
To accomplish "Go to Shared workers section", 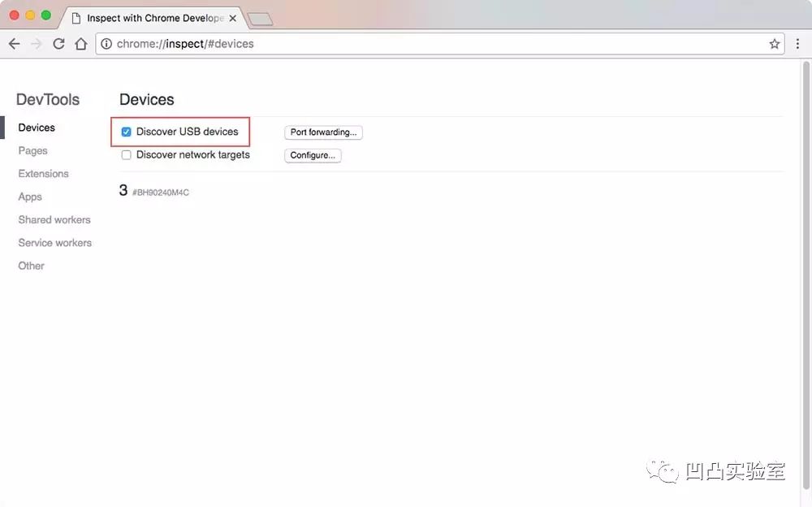I will (54, 220).
